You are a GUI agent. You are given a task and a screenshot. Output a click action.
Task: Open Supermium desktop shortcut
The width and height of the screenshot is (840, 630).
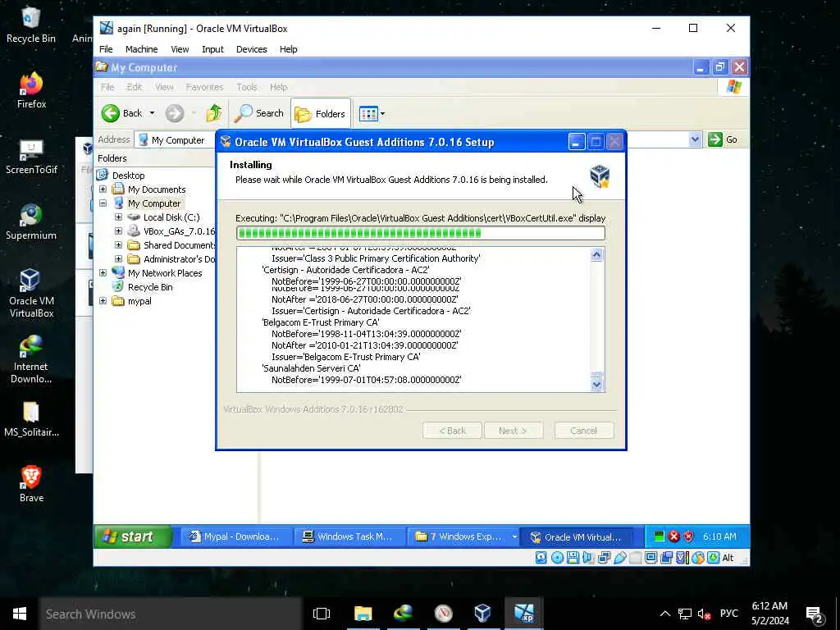coord(31,221)
